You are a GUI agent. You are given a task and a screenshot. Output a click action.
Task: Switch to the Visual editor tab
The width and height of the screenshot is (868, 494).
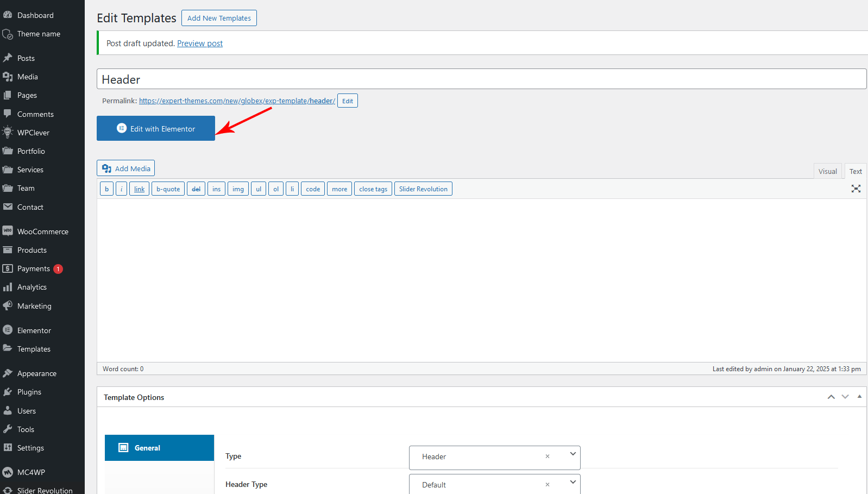(827, 171)
